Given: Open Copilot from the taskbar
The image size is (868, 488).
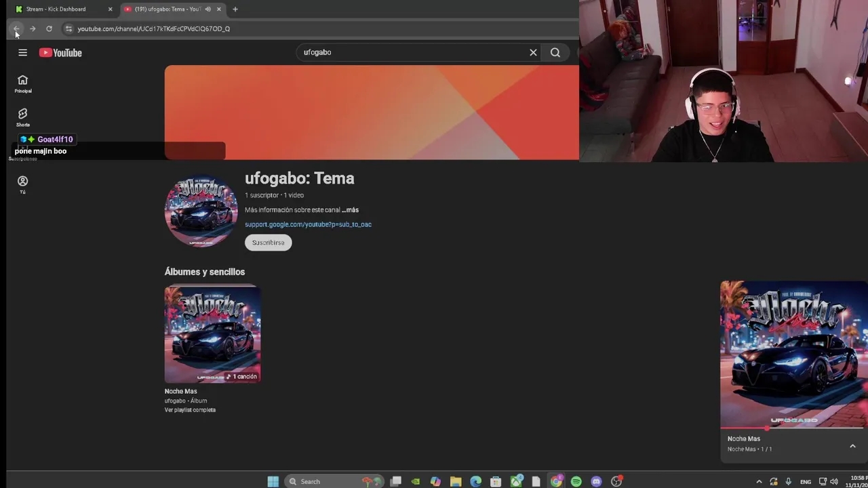Looking at the screenshot, I should tap(435, 481).
